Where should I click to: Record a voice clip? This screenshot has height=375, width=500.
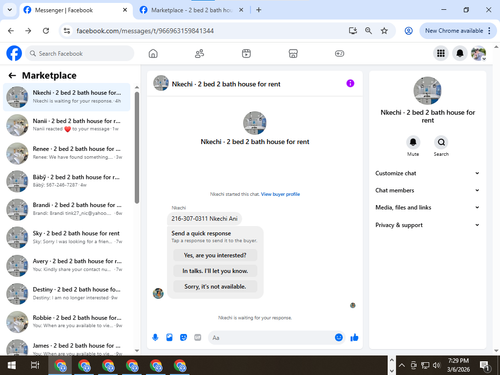[x=155, y=338]
